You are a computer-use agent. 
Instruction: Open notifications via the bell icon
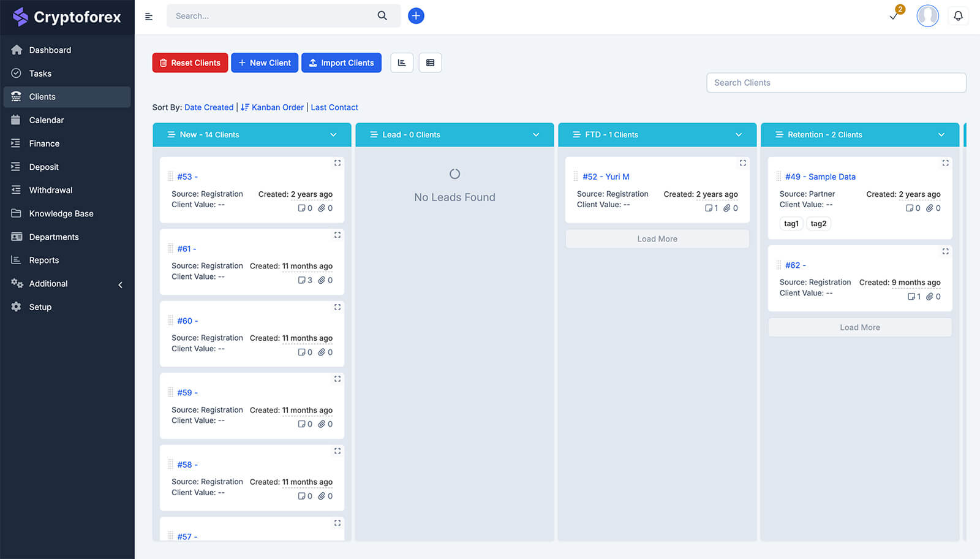click(959, 15)
